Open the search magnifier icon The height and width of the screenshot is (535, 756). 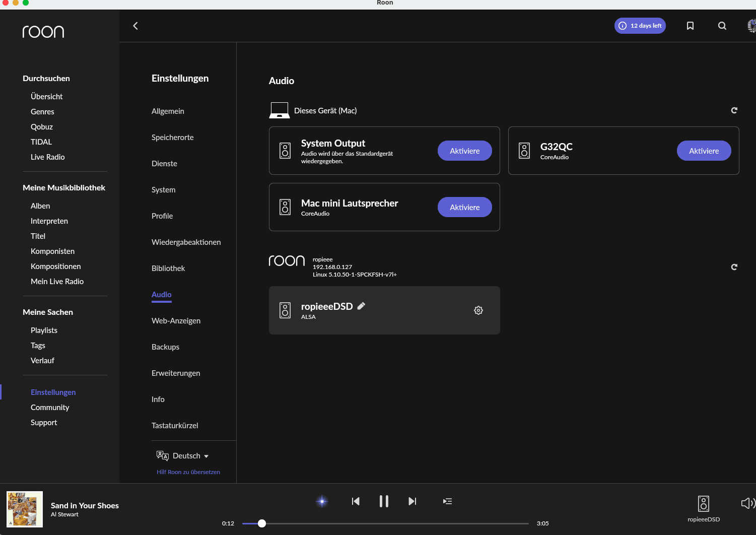(x=722, y=26)
